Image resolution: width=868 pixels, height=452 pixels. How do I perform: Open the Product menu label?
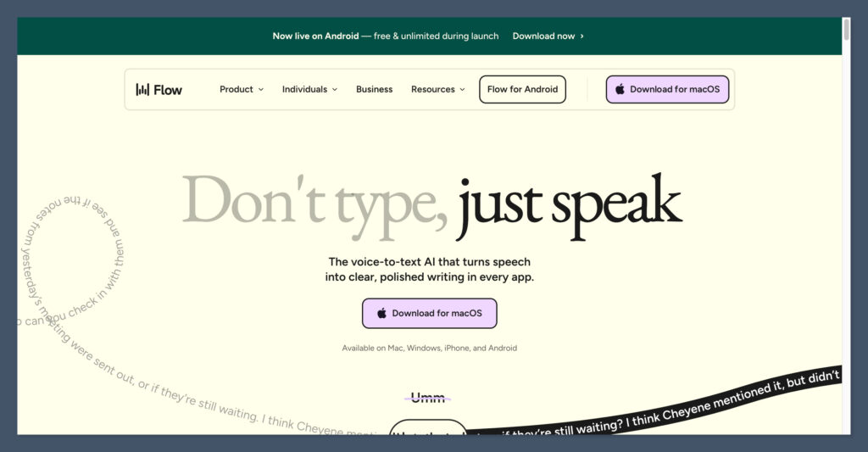[236, 89]
